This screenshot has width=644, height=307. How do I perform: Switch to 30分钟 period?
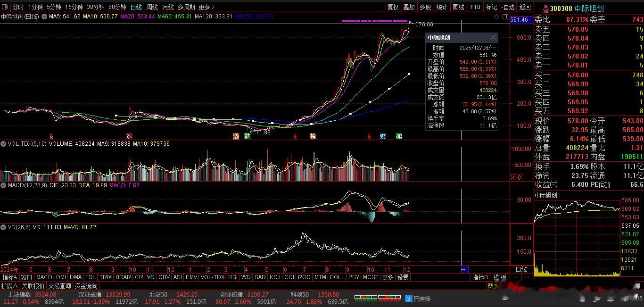(x=96, y=7)
